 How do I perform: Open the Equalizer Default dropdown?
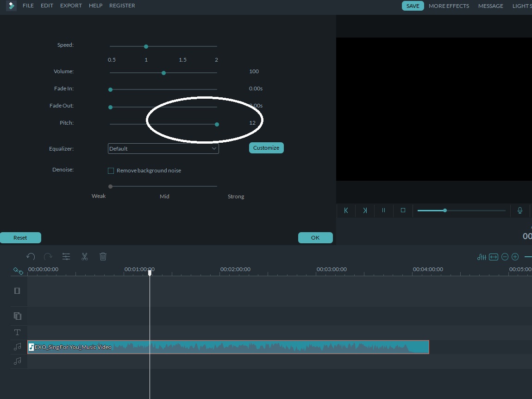coord(163,148)
